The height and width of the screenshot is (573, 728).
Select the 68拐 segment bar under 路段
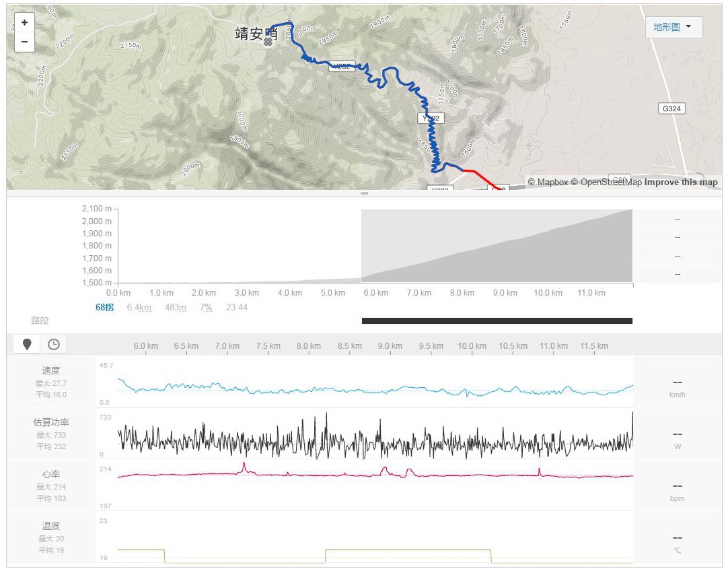(497, 321)
